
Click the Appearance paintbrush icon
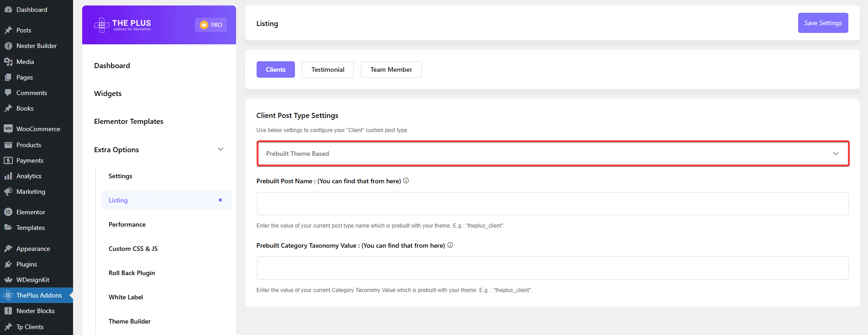pyautogui.click(x=8, y=249)
